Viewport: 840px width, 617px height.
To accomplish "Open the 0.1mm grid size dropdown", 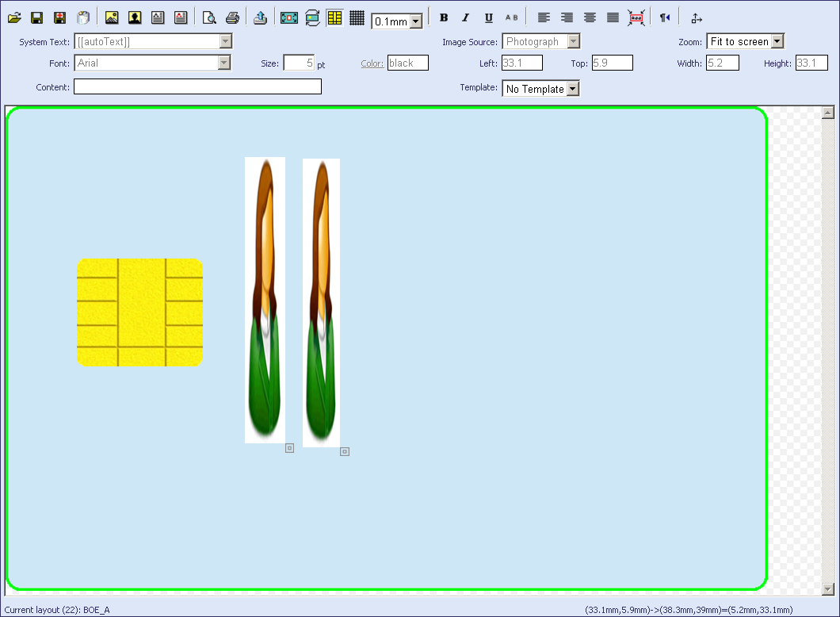I will (416, 22).
